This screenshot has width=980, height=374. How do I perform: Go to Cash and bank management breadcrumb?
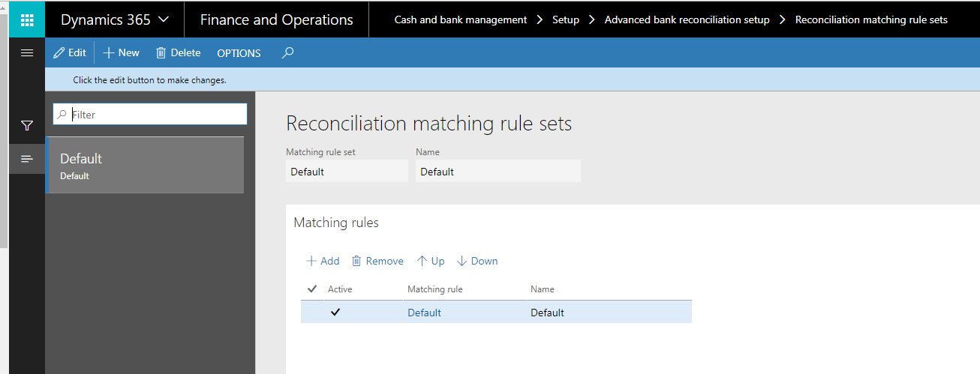(x=460, y=20)
